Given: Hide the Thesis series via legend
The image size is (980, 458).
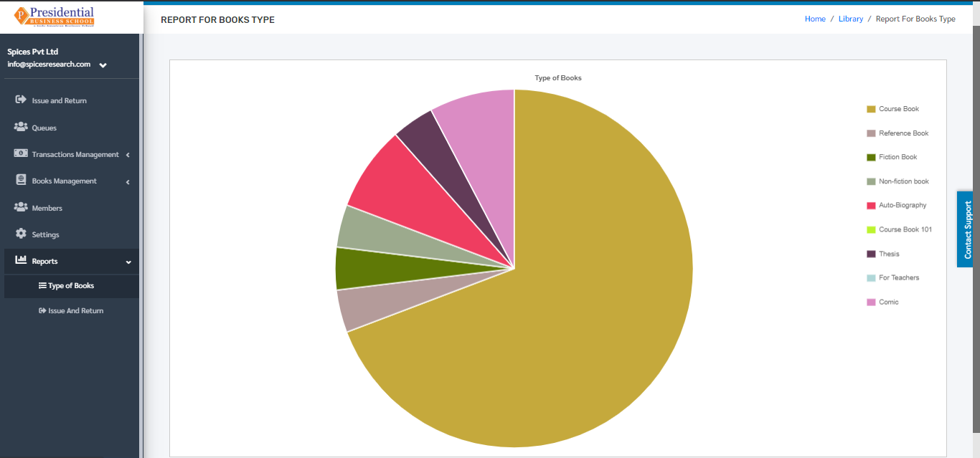Looking at the screenshot, I should tap(883, 254).
